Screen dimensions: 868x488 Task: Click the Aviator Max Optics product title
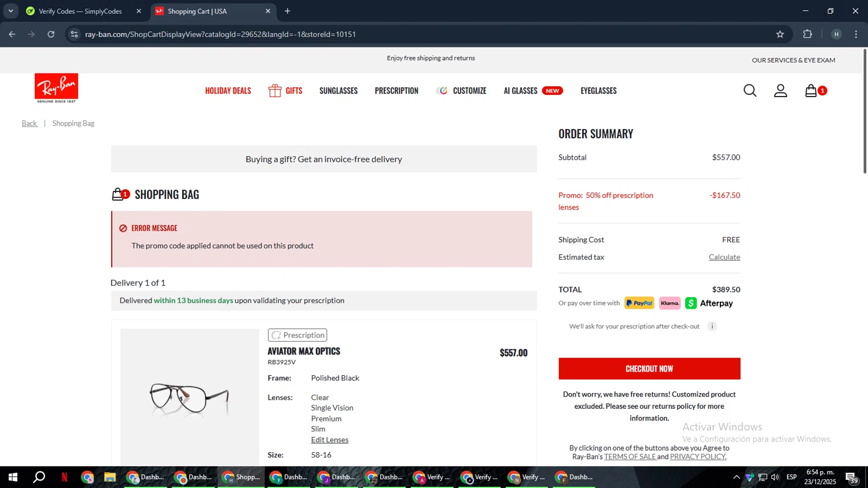pos(304,352)
